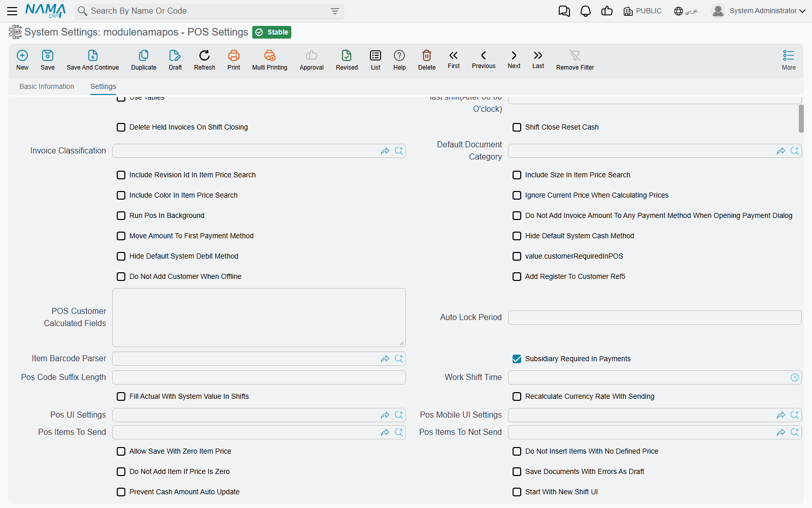Open Help from the toolbar

coord(399,59)
